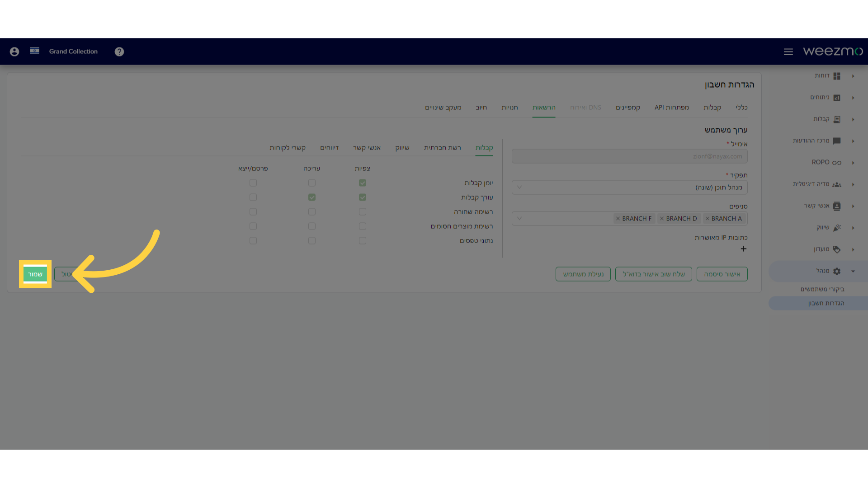Click the מועדון tag icon

coord(837,249)
